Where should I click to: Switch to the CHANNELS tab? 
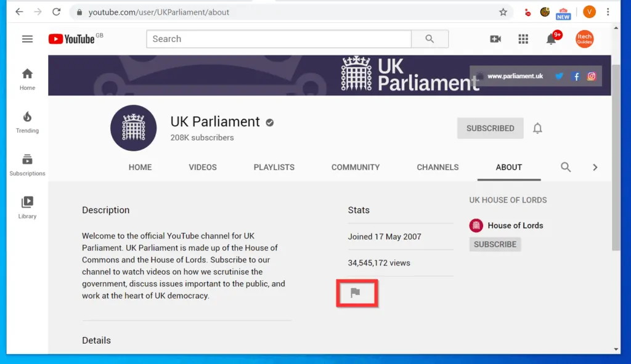click(438, 168)
